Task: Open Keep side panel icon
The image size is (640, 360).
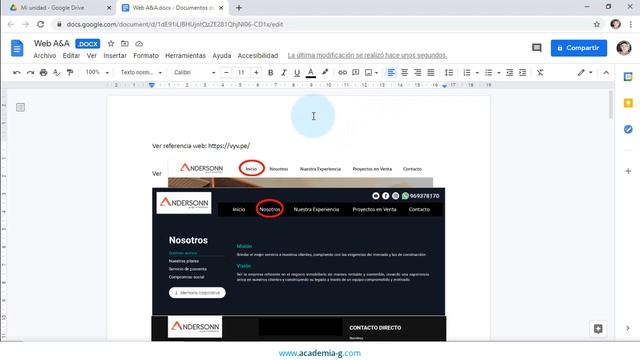Action: (628, 103)
